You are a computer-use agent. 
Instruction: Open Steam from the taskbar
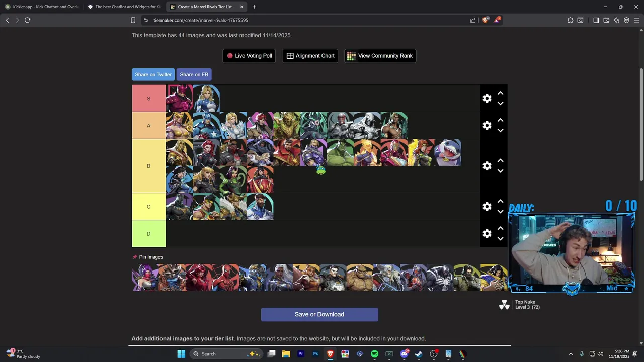click(x=419, y=354)
